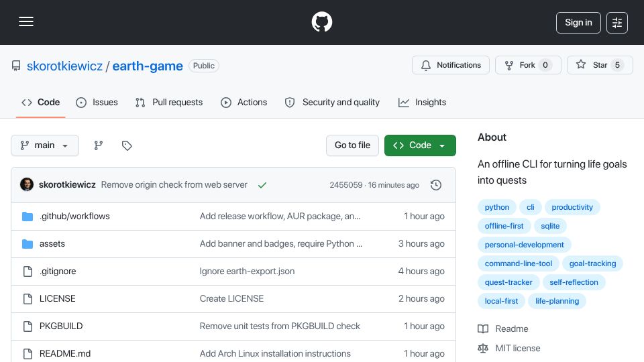
Task: Select the personal-development topic tag
Action: click(524, 245)
